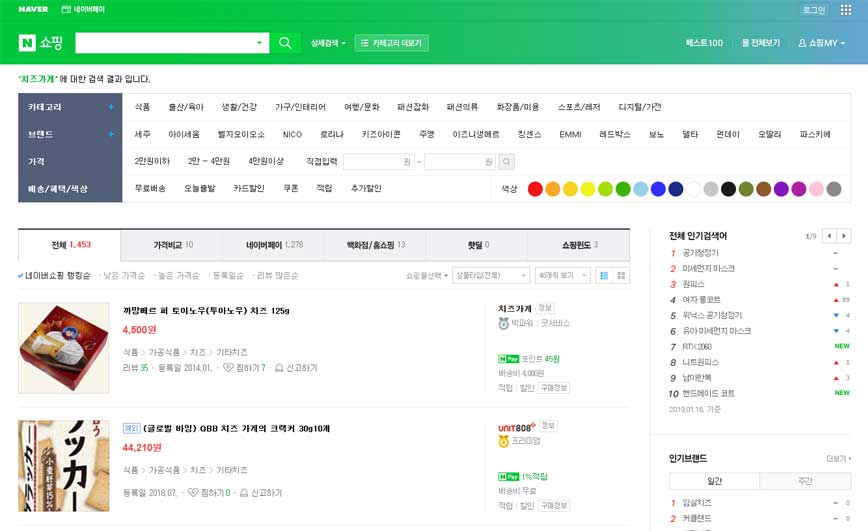868x531 pixels.
Task: Open 카테고리 더보기 menu
Action: coord(391,43)
